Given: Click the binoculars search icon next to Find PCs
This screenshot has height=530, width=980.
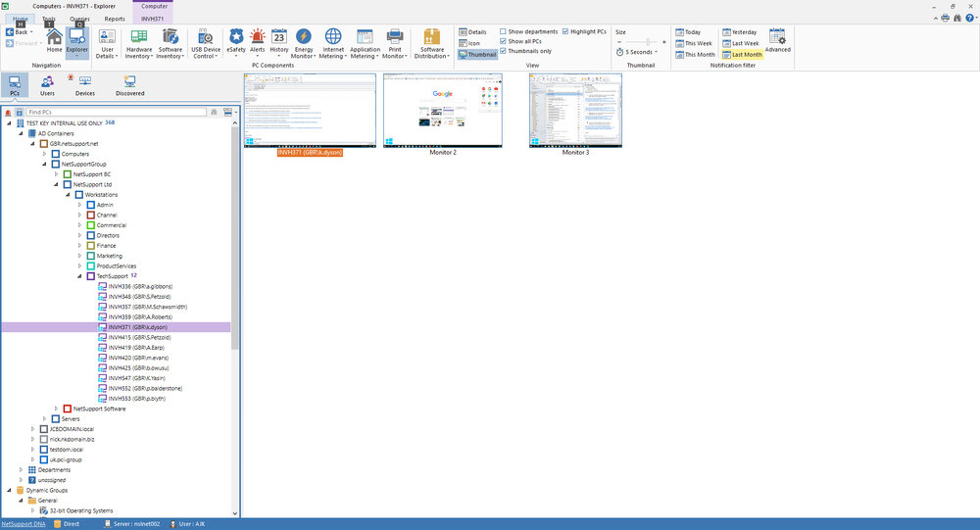Looking at the screenshot, I should [215, 112].
